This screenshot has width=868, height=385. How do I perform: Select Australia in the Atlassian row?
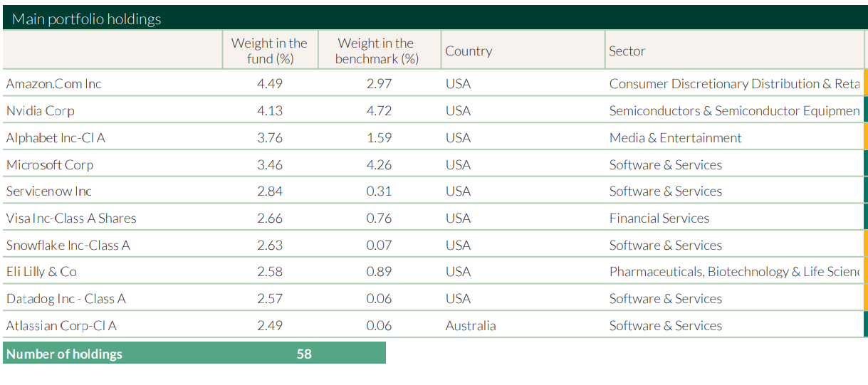pyautogui.click(x=471, y=326)
